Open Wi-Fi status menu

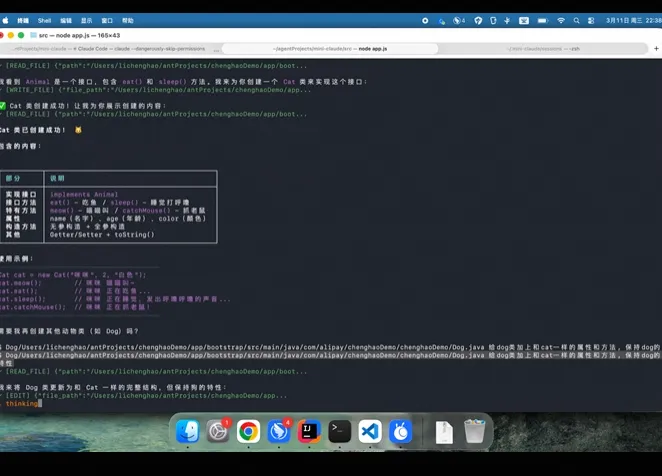(561, 21)
